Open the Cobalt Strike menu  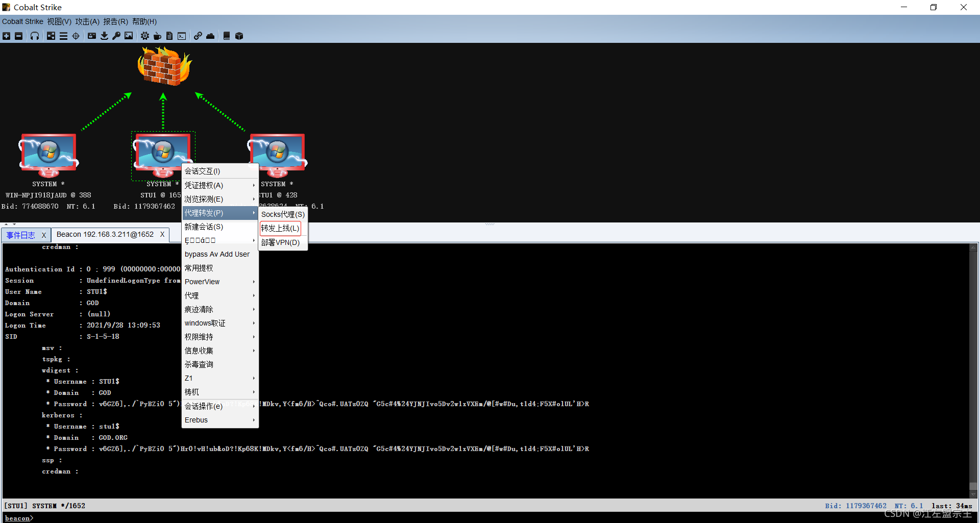[x=22, y=21]
